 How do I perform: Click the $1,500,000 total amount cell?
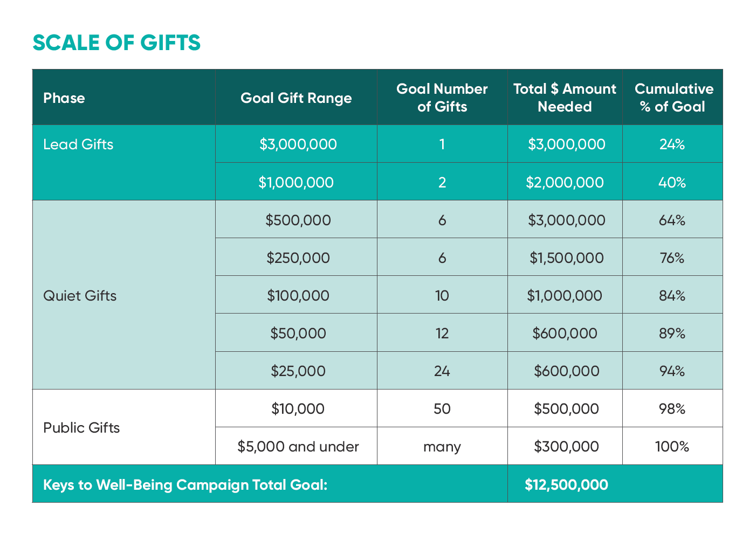coord(566,258)
